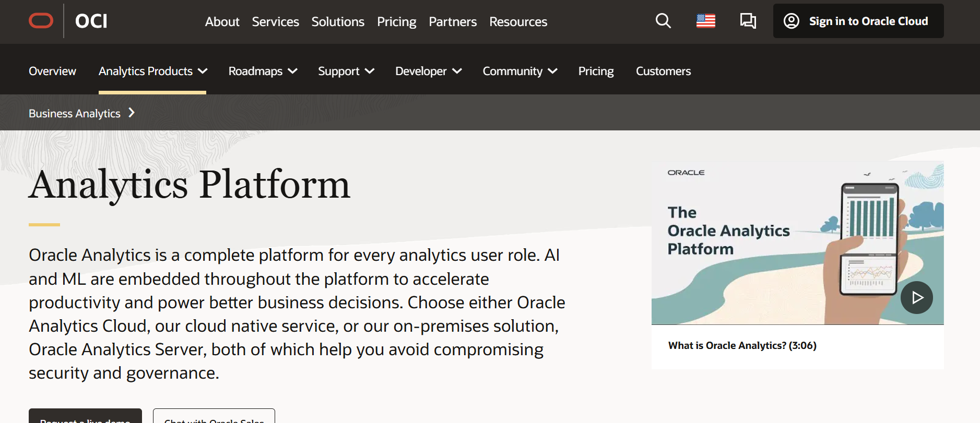Open the About menu

(222, 22)
